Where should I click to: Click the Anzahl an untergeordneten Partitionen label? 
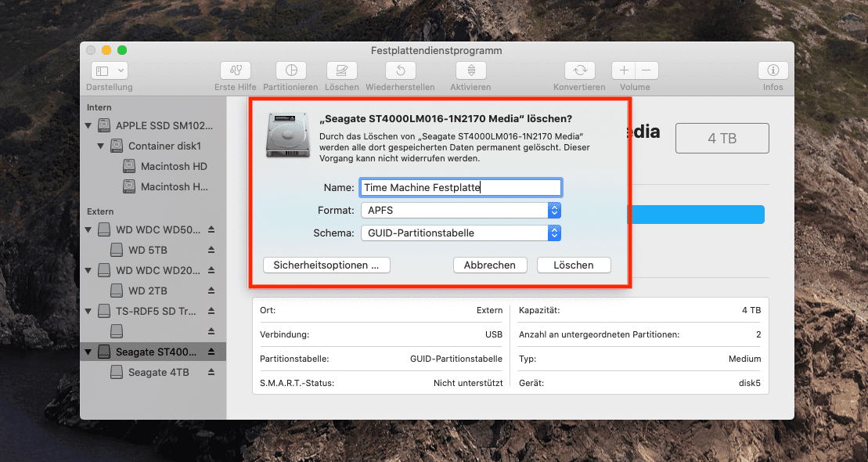[599, 334]
